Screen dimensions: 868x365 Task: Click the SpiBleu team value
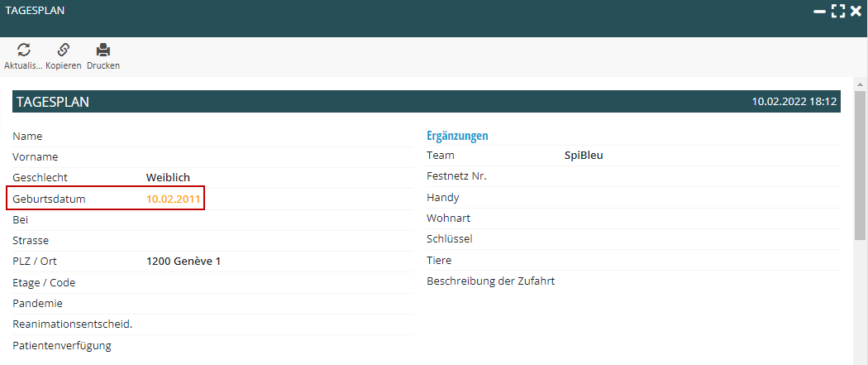(x=584, y=155)
